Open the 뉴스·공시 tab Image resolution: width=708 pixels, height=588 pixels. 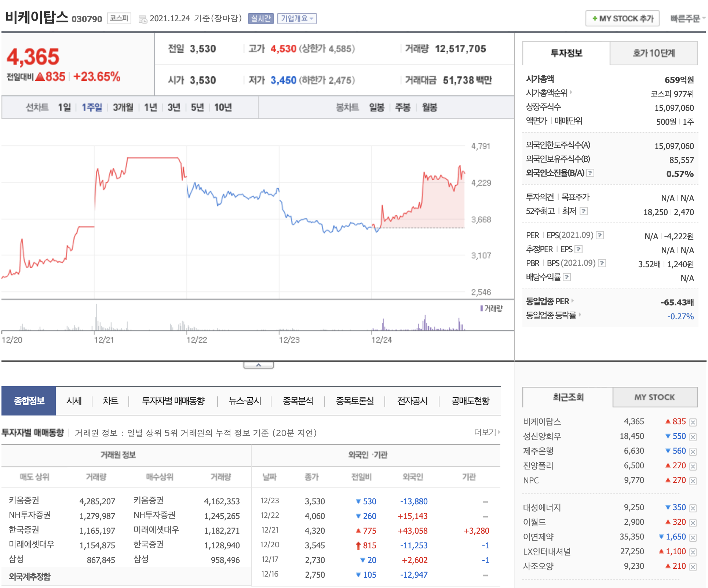[245, 401]
